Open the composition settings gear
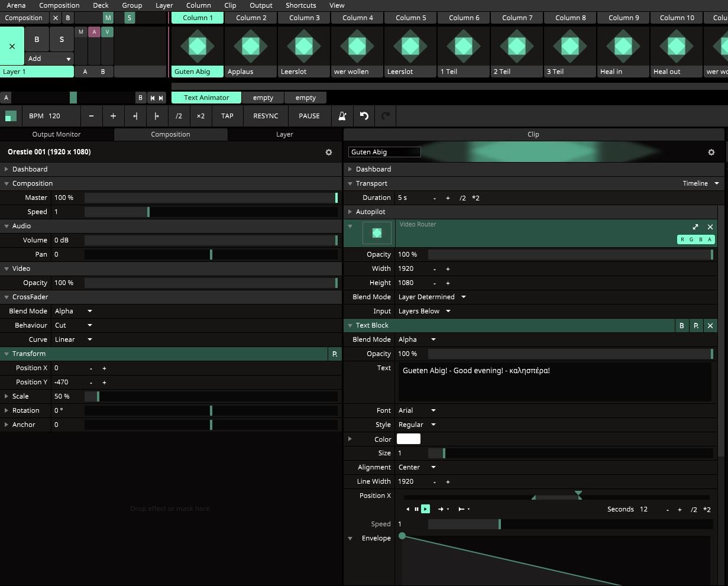Viewport: 728px width, 586px height. tap(329, 152)
